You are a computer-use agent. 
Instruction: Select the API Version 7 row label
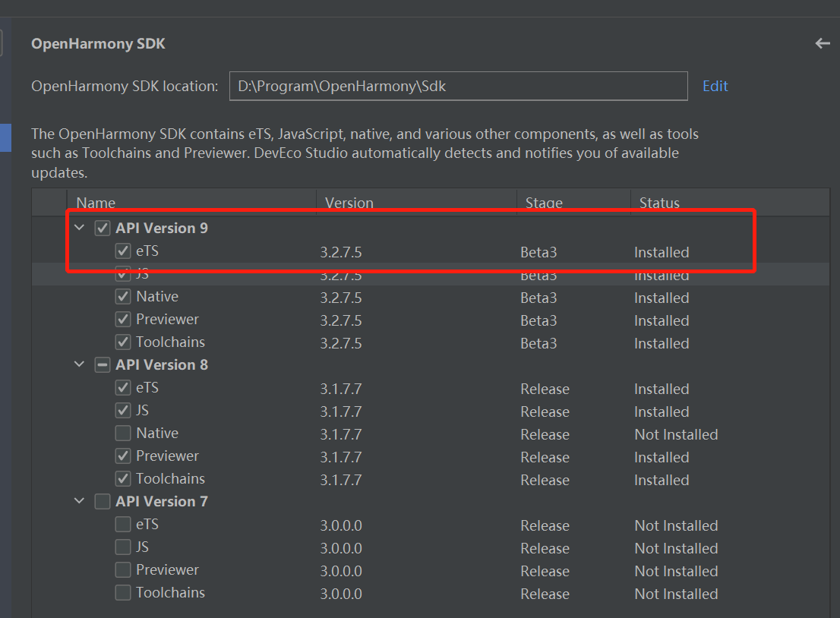click(162, 501)
